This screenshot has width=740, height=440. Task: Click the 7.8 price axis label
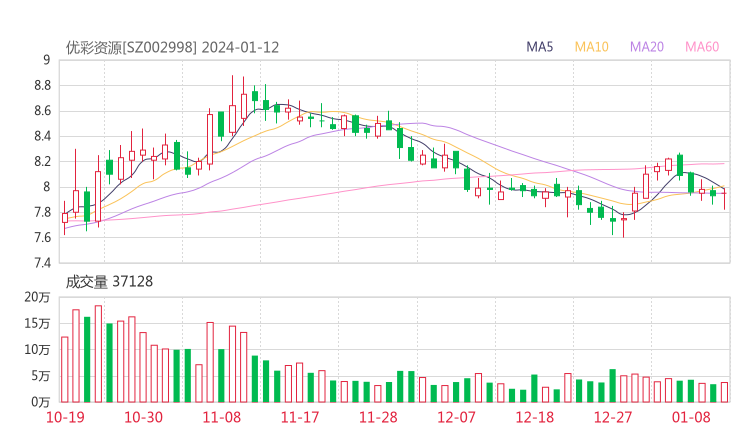click(x=42, y=212)
